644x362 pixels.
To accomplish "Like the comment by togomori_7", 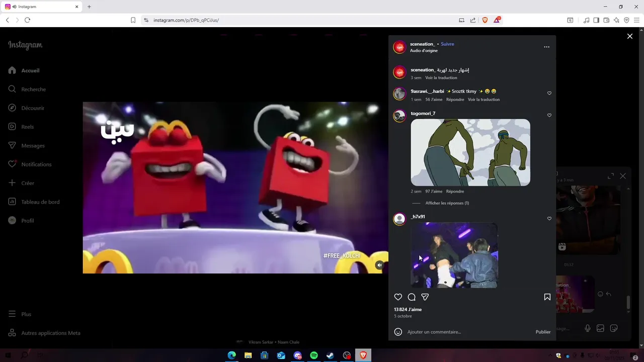I will click(549, 115).
